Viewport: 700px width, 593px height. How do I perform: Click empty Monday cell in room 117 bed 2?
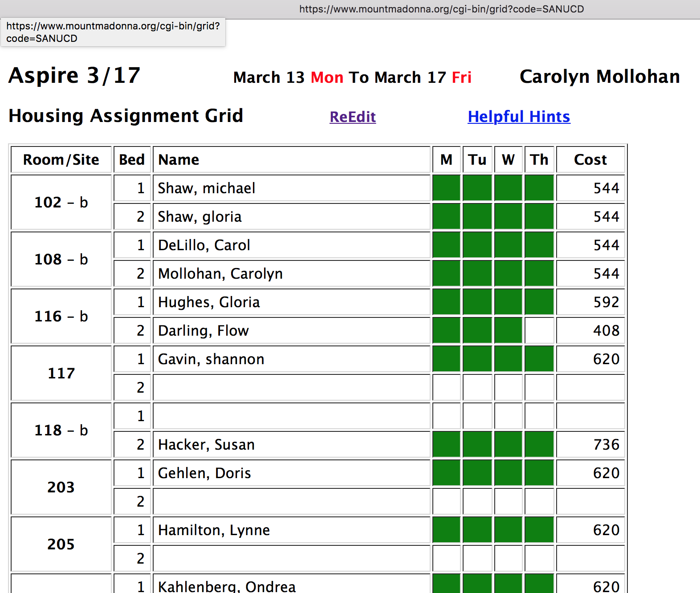[446, 387]
